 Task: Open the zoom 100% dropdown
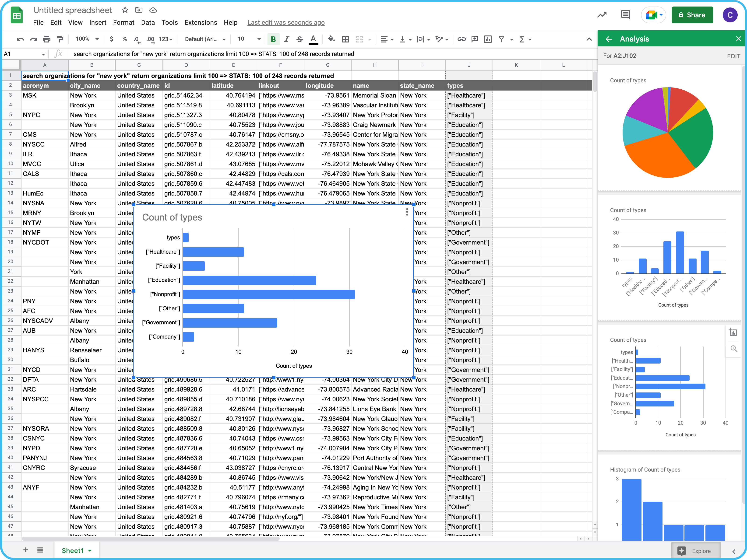(x=87, y=39)
